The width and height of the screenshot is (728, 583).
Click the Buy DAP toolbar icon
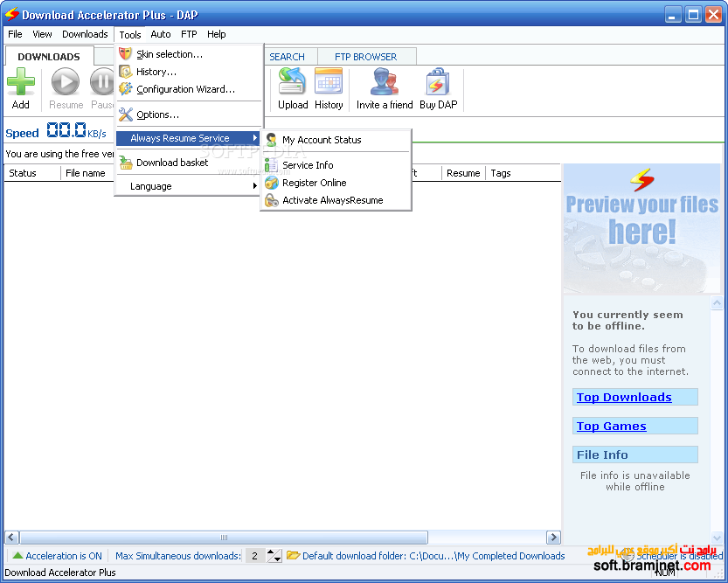437,83
